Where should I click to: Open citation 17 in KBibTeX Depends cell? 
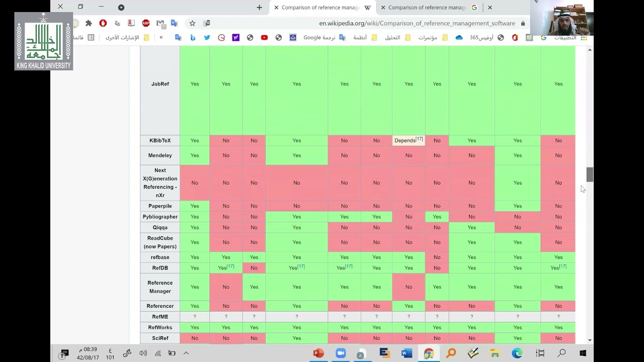[419, 139]
